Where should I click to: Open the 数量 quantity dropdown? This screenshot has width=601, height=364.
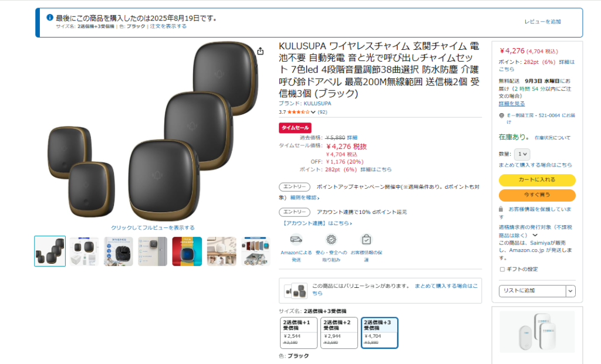[522, 154]
